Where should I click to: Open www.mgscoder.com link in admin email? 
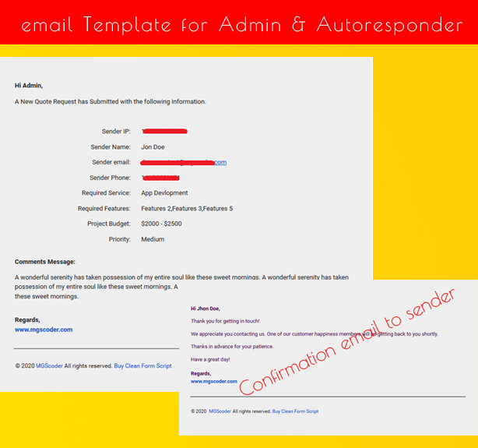(x=44, y=330)
